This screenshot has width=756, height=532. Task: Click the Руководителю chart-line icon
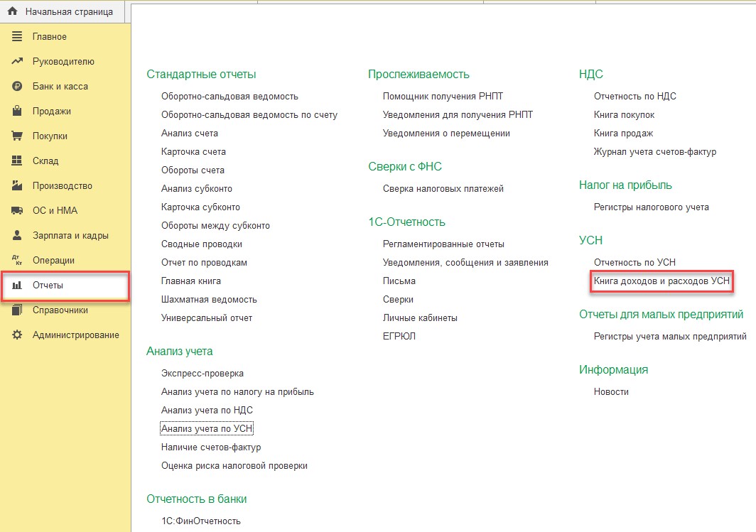(x=17, y=61)
